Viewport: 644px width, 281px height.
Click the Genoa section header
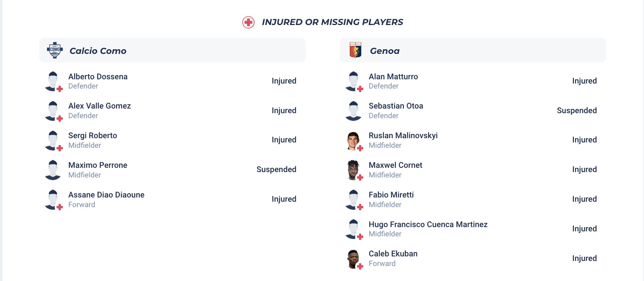coord(384,50)
